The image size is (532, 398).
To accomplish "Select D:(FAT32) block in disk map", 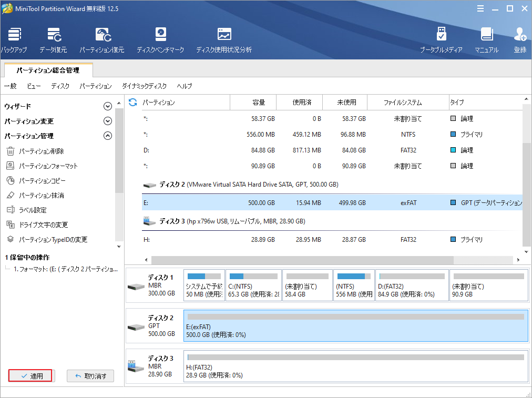I will 412,285.
